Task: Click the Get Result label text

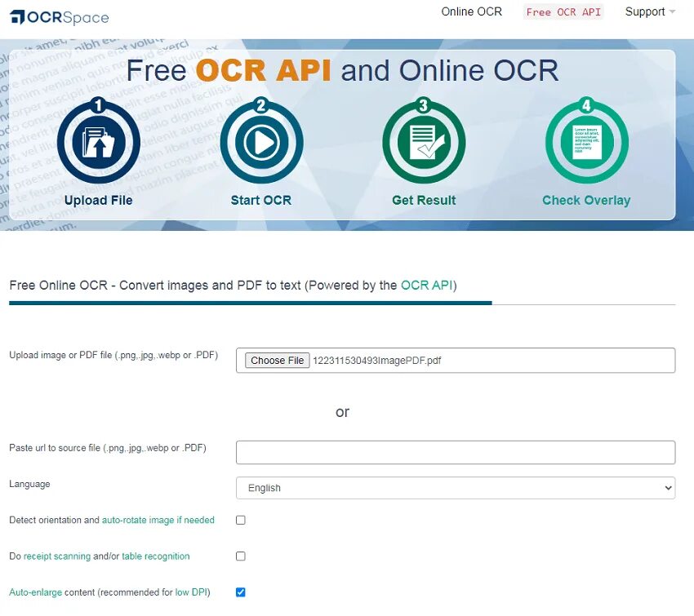Action: pyautogui.click(x=424, y=201)
